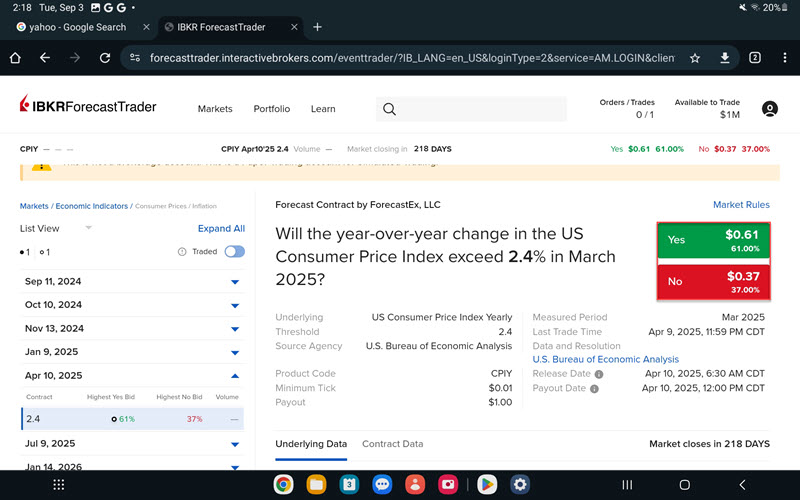Open site settings icon in address bar
Viewport: 800px width, 500px height.
tap(135, 58)
